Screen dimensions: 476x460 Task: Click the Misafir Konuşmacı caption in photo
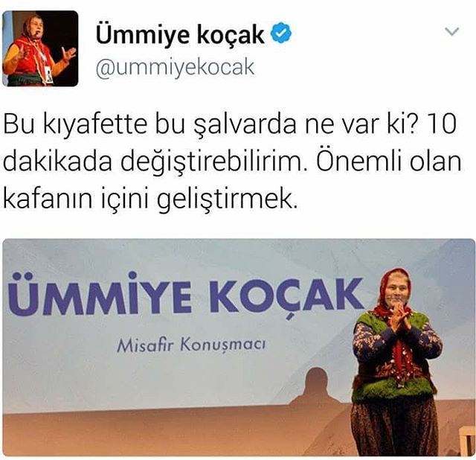pos(191,346)
